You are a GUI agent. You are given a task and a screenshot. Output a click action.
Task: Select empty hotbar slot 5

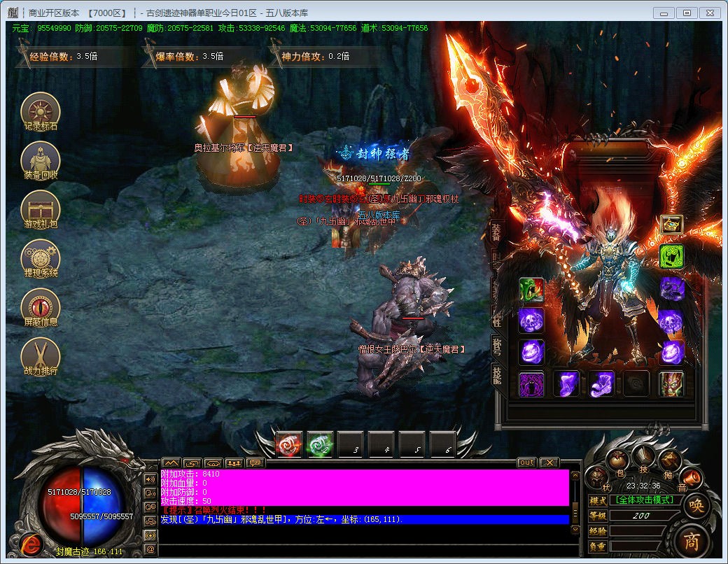pyautogui.click(x=412, y=445)
